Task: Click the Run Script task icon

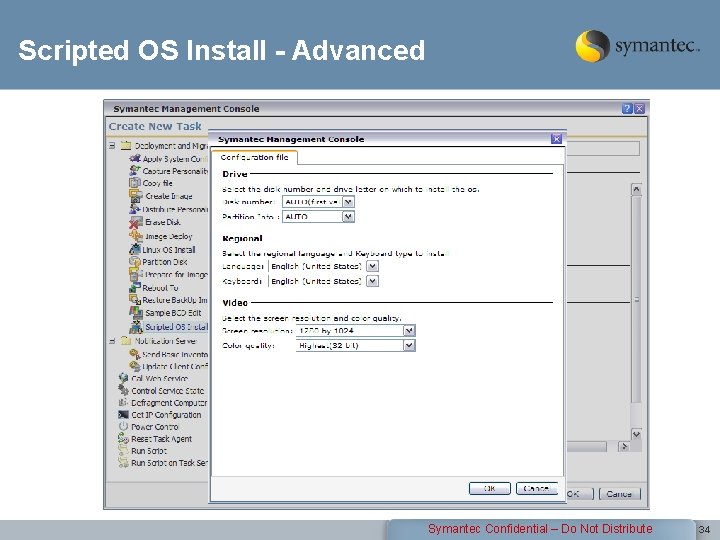Action: click(x=123, y=450)
